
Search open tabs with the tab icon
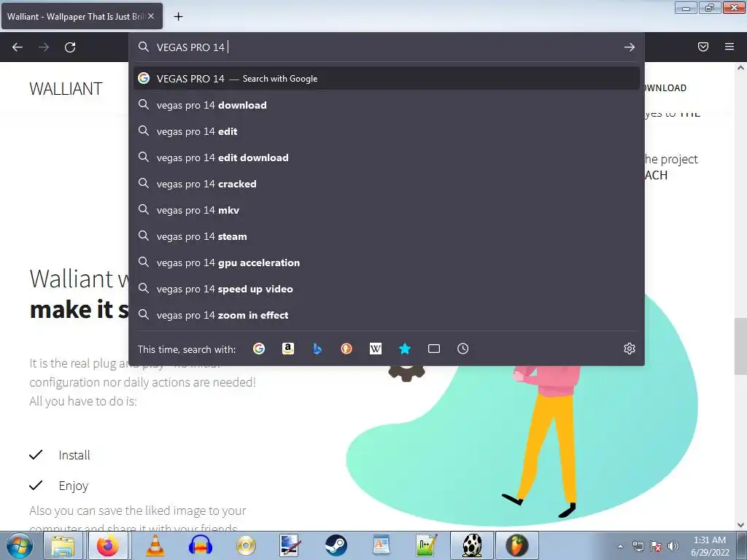434,349
